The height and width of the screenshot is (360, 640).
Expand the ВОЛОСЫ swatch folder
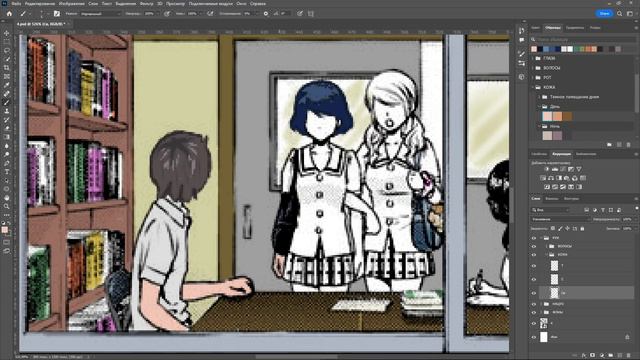coord(533,68)
